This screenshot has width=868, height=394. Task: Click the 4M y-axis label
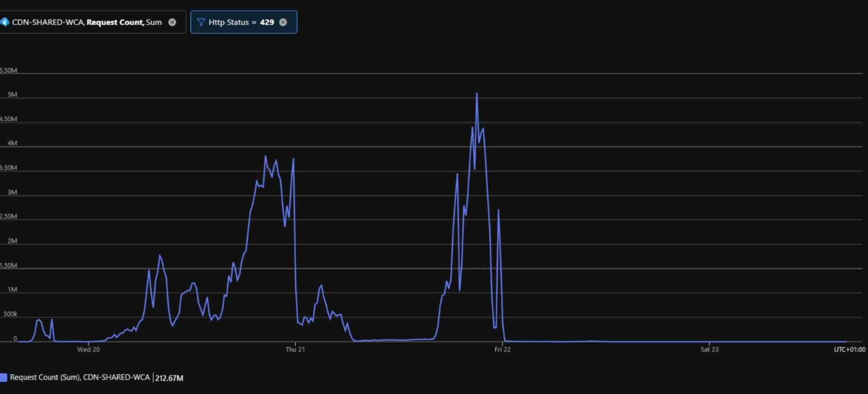tap(12, 143)
